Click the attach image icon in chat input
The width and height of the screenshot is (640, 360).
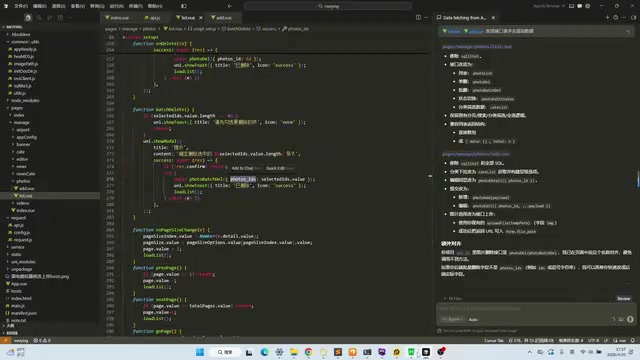[x=621, y=319]
